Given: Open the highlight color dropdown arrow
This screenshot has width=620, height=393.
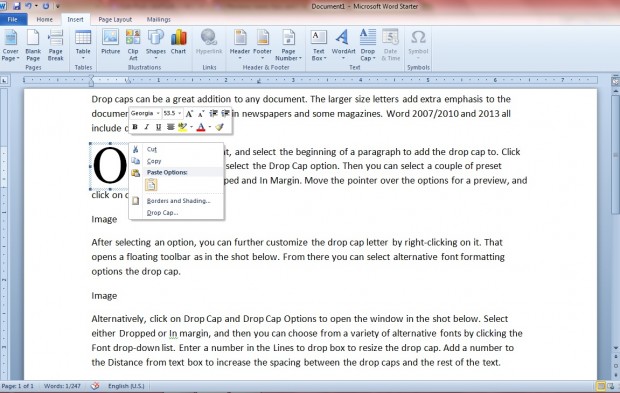Looking at the screenshot, I should pos(191,127).
